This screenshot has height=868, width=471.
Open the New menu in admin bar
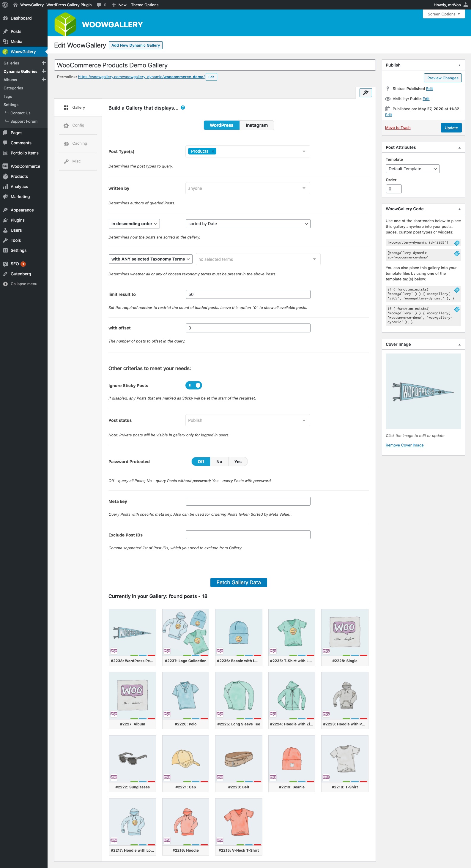coord(119,5)
